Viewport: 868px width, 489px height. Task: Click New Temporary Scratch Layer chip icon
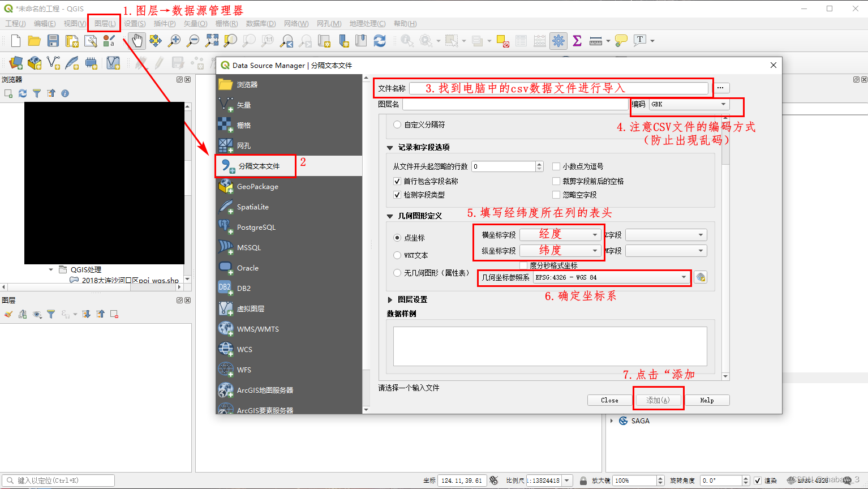(x=91, y=63)
